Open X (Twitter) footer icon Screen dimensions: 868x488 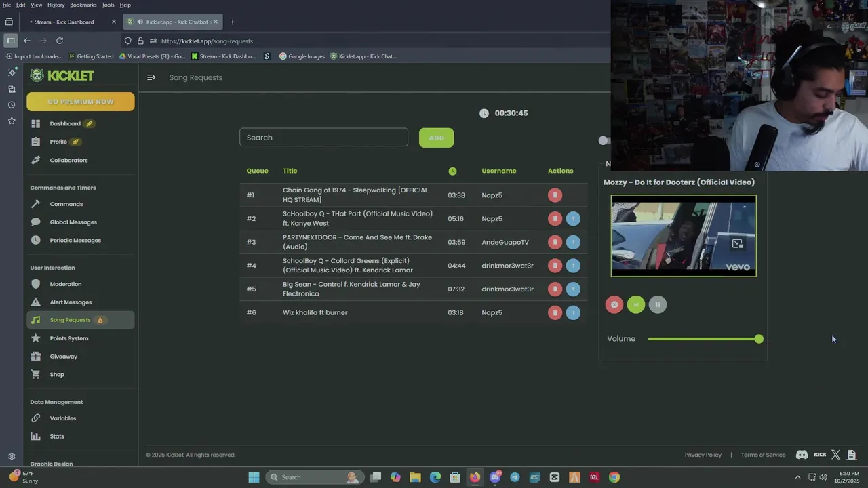click(836, 455)
